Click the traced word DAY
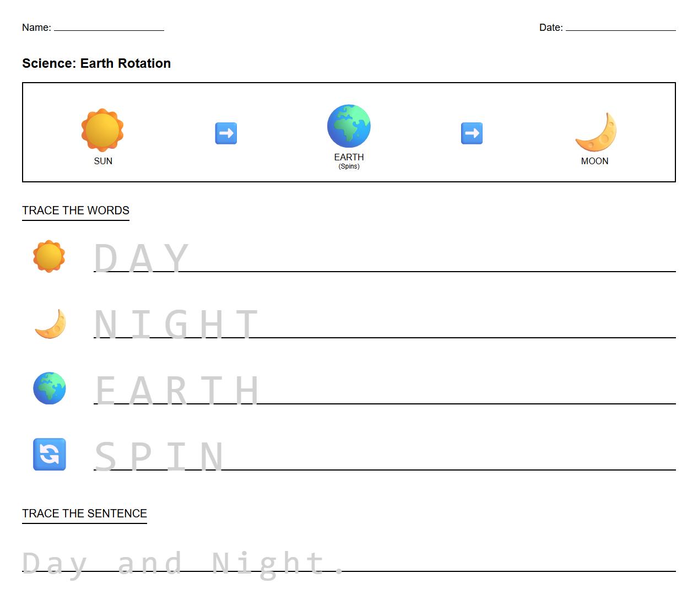This screenshot has width=698, height=616. coord(140,256)
